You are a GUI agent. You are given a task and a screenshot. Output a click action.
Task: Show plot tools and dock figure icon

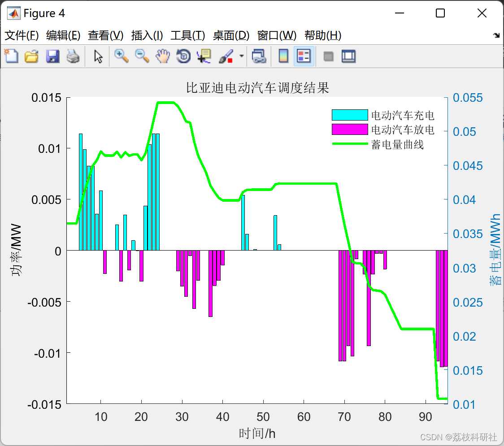(348, 56)
